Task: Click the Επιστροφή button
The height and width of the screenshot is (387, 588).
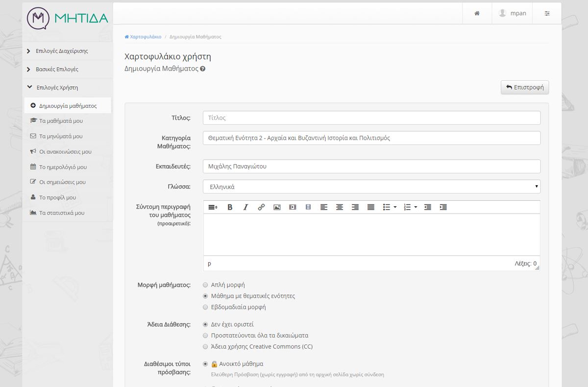Action: pos(525,87)
